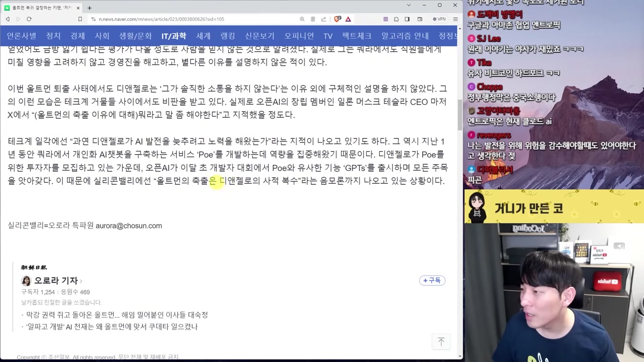
Task: Click the address bar URL
Action: point(161,19)
